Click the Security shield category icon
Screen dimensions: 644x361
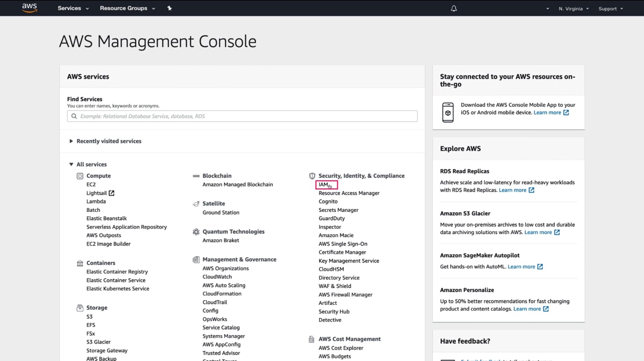point(312,176)
